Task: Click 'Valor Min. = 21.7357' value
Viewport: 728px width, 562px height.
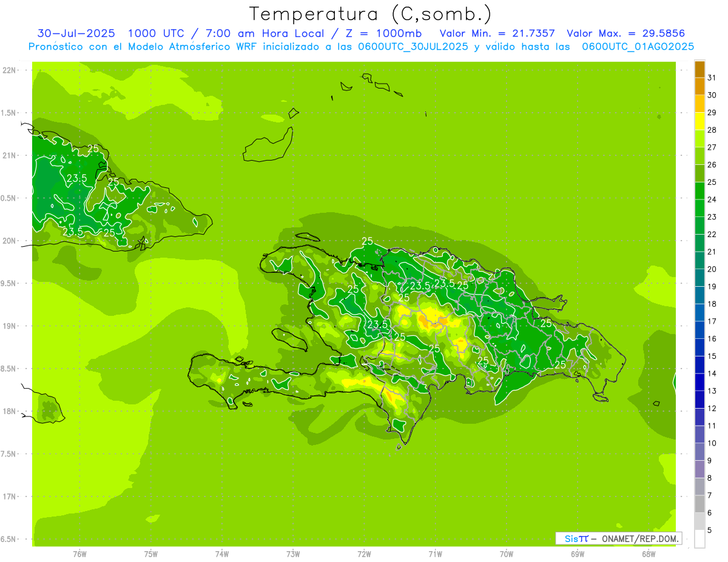Action: click(x=497, y=33)
